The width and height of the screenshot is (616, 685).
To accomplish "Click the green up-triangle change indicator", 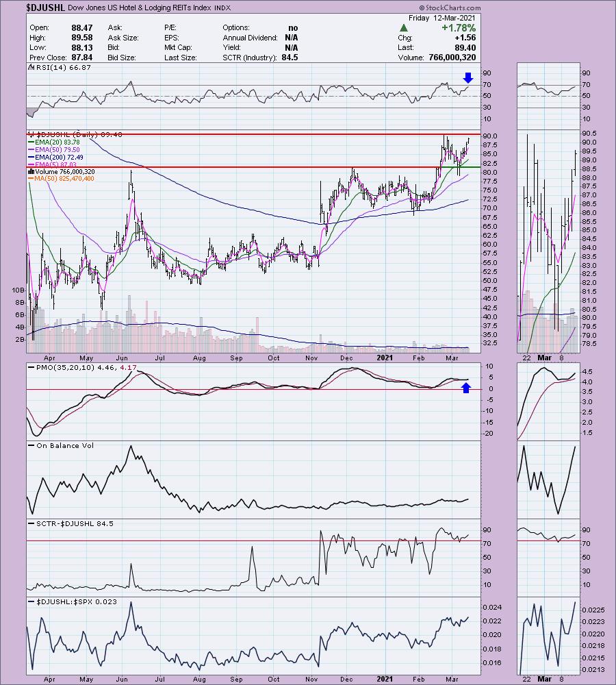I will coord(404,28).
